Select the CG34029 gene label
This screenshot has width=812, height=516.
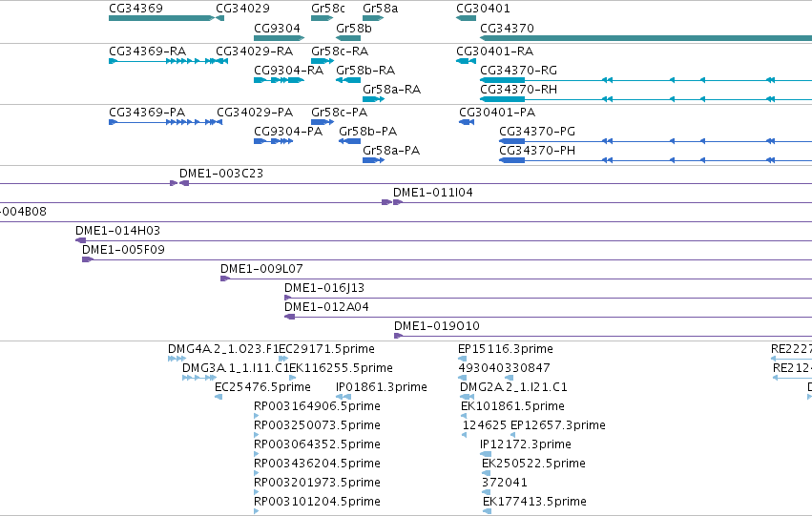click(242, 9)
